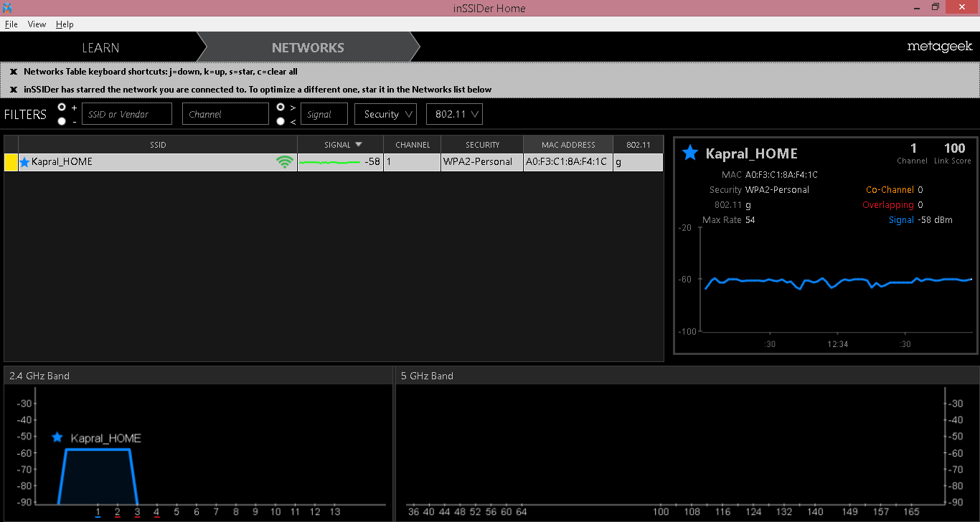Focus the SSID or Vendor filter field
980x522 pixels.
[x=127, y=114]
